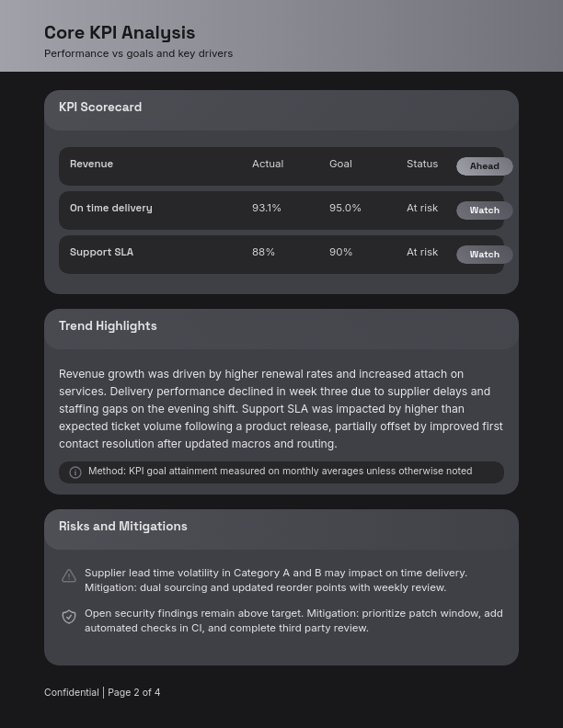Select the KPI Scorecard section header
Screen dimensions: 563x728
[x=100, y=108]
